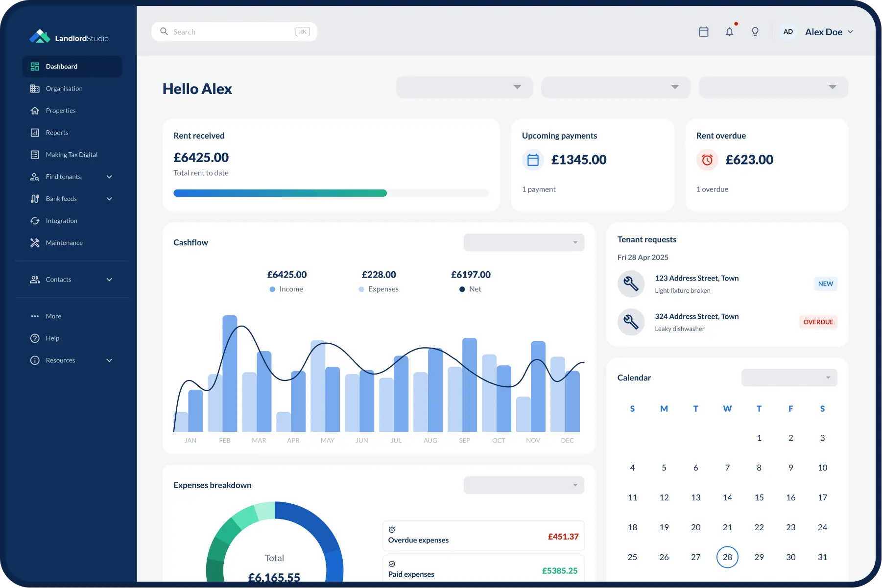This screenshot has height=588, width=882.
Task: Open the Alex Doe account dropdown chevron
Action: click(850, 32)
